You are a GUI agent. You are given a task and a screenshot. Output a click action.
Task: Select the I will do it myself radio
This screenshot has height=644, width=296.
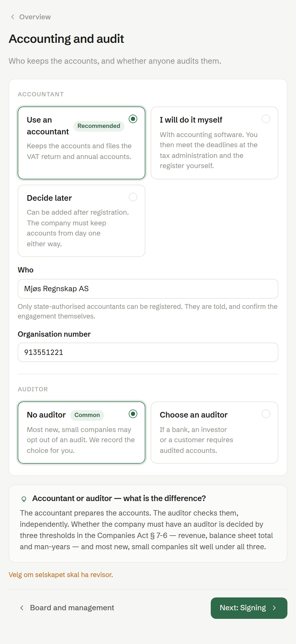[x=266, y=119]
